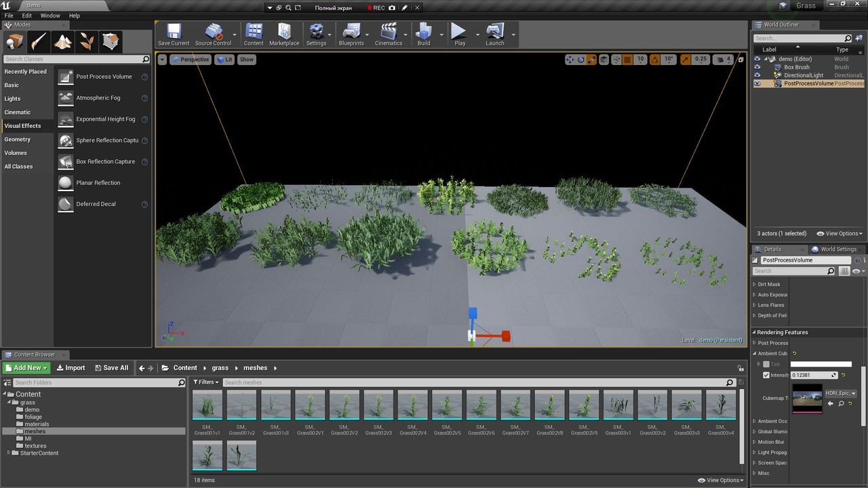The image size is (868, 488).
Task: Click the Perspective viewport button
Action: tap(191, 60)
